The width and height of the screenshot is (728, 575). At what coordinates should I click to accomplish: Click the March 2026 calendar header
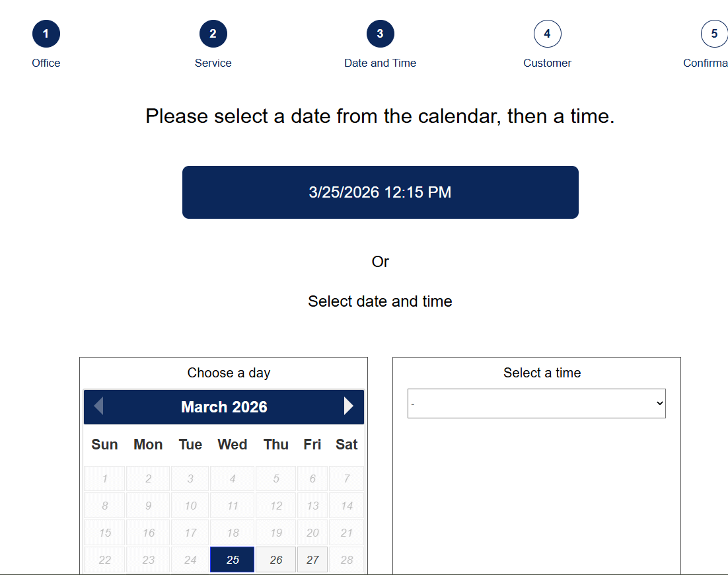click(224, 407)
